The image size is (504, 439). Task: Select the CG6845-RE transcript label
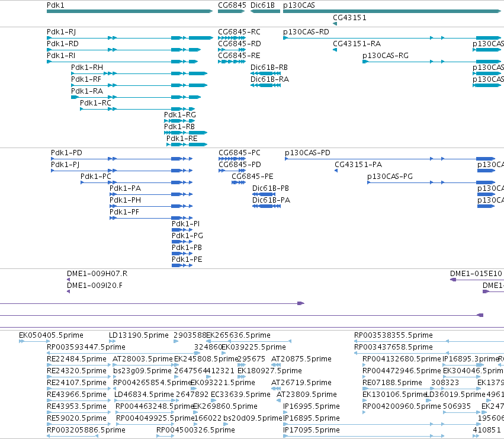[x=239, y=56]
